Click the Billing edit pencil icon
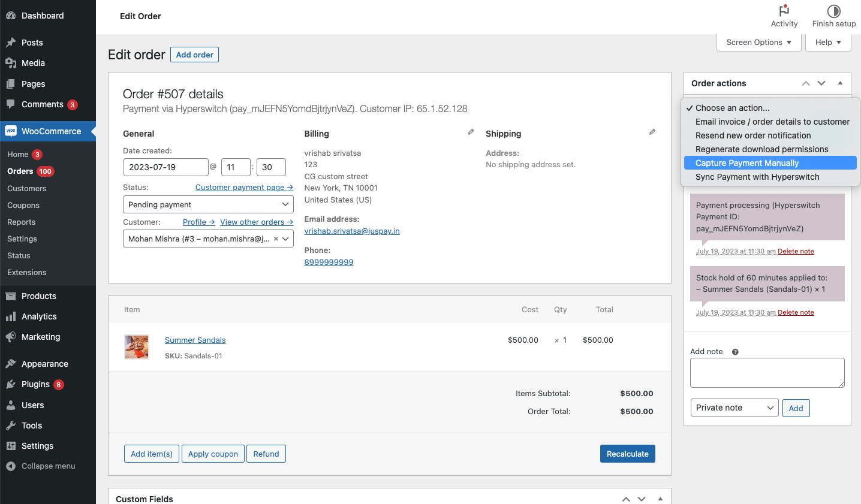 (471, 132)
